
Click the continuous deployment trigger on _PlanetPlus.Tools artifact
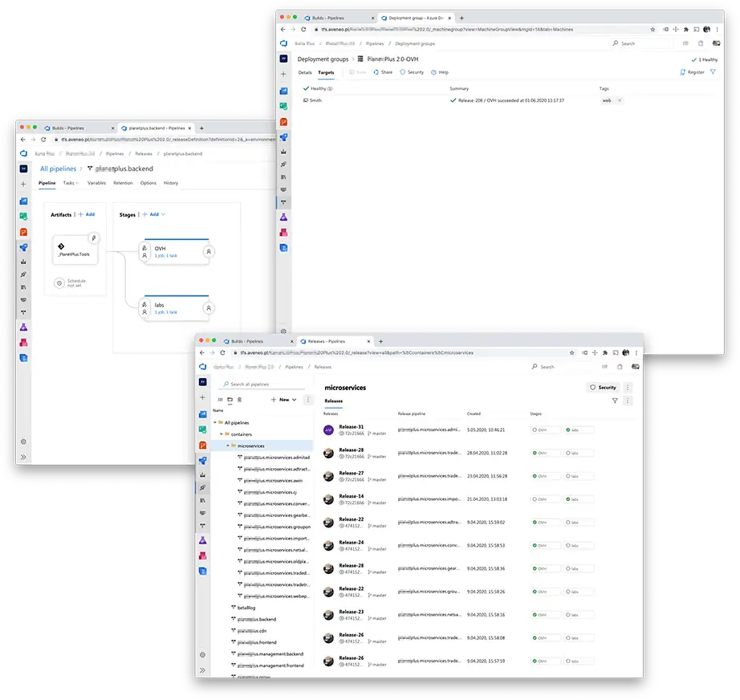pyautogui.click(x=94, y=238)
